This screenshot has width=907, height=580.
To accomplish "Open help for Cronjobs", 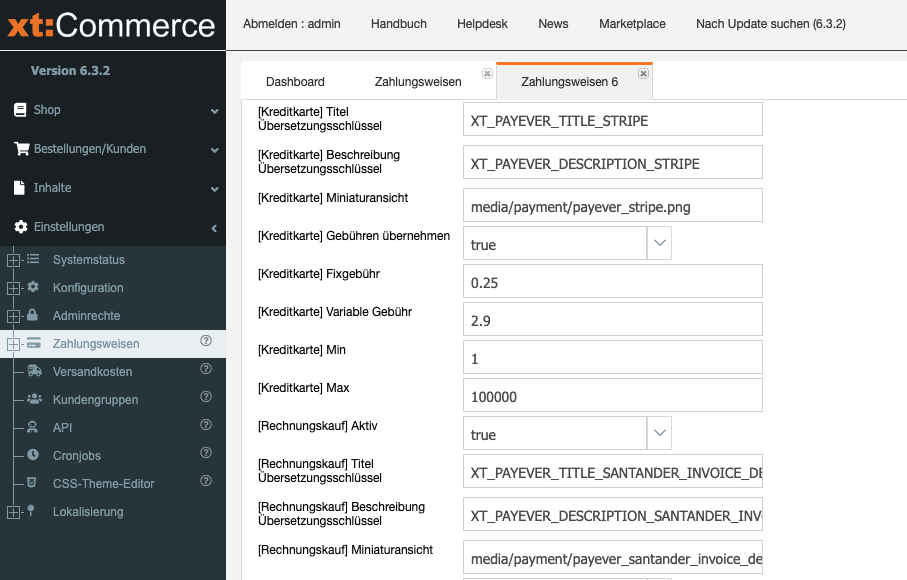I will click(206, 452).
